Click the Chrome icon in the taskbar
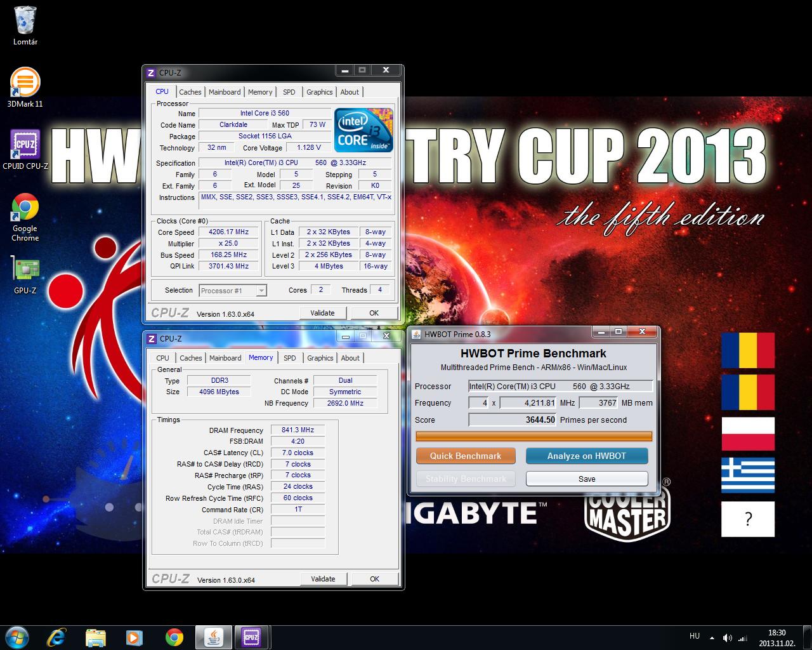 (x=174, y=637)
